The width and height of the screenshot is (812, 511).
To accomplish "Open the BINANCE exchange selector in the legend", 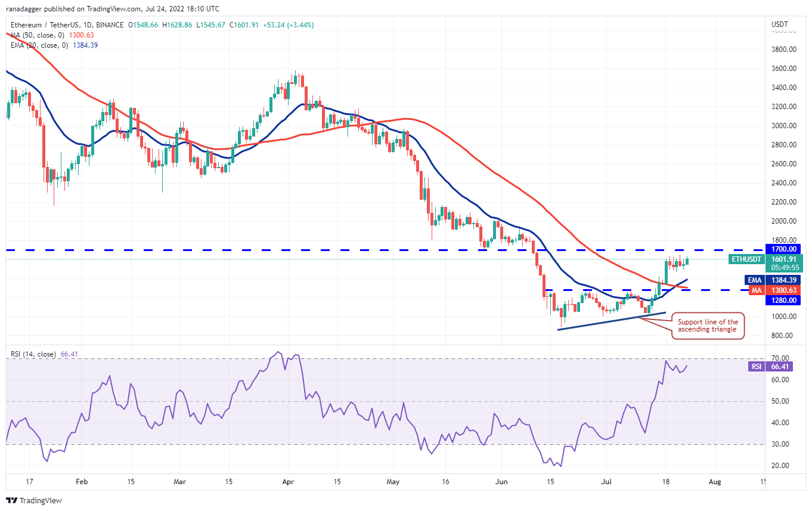I will pyautogui.click(x=110, y=25).
